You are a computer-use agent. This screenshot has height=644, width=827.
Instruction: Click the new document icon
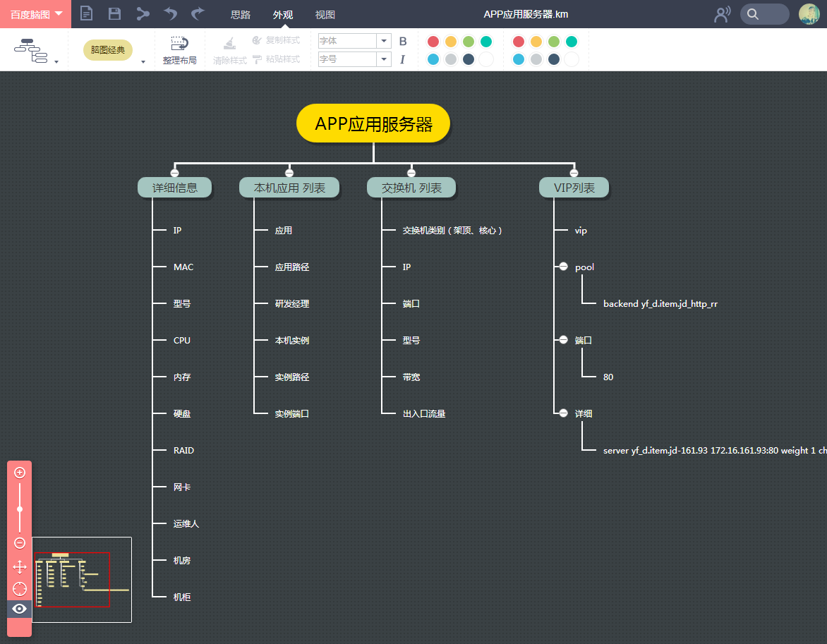coord(87,13)
